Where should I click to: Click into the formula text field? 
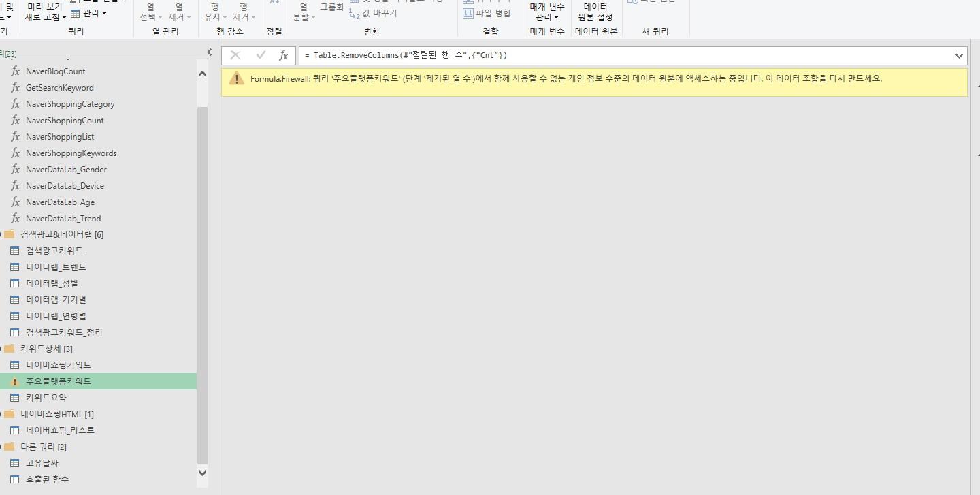point(612,56)
